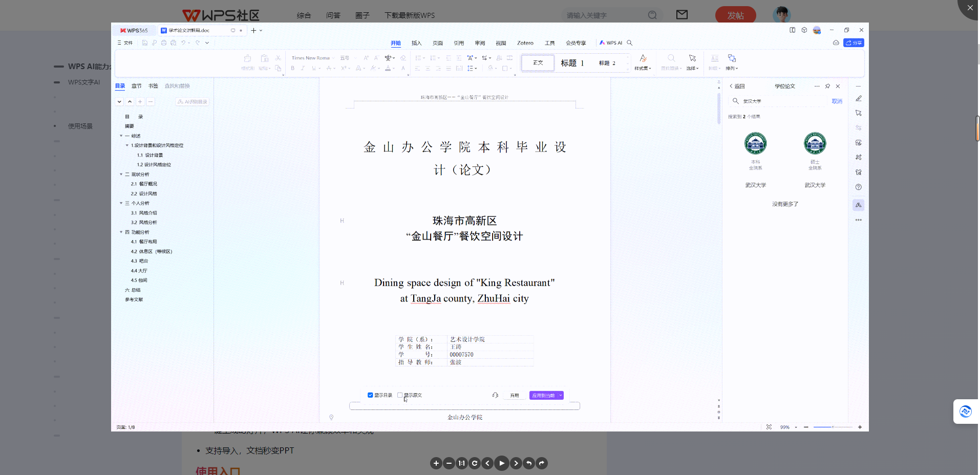980x475 pixels.
Task: Switch to the 插入 ribbon tab
Action: 416,43
